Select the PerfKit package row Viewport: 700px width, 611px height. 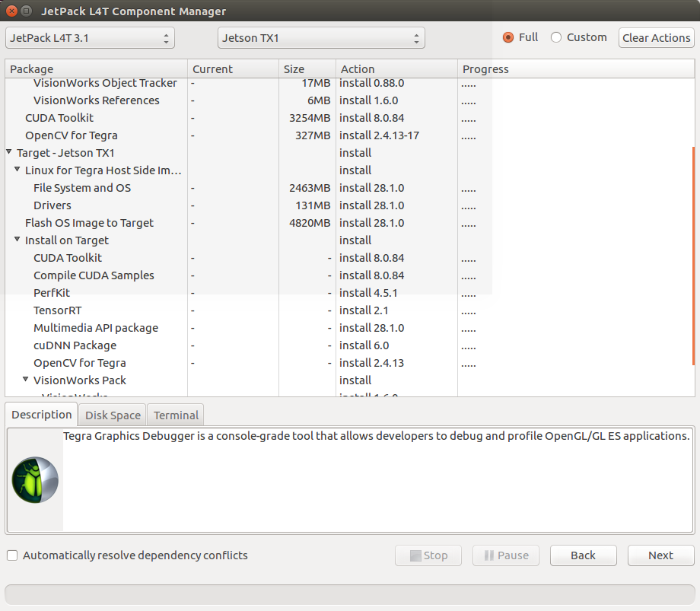pos(349,293)
